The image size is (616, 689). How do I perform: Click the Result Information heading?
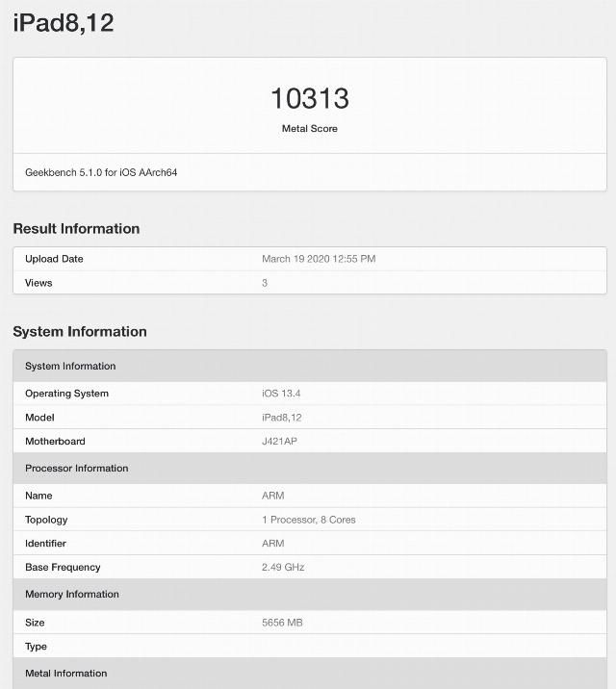coord(76,228)
